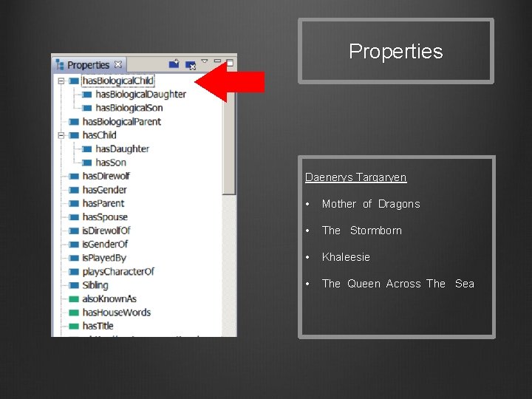Select hasBiologicalParent property
532x399 pixels.
(x=122, y=121)
